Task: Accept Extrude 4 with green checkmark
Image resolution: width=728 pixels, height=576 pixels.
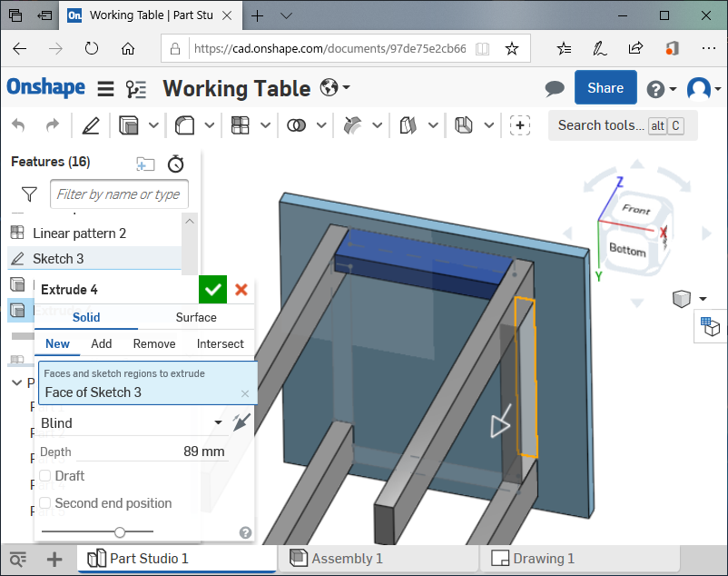Action: pyautogui.click(x=212, y=290)
